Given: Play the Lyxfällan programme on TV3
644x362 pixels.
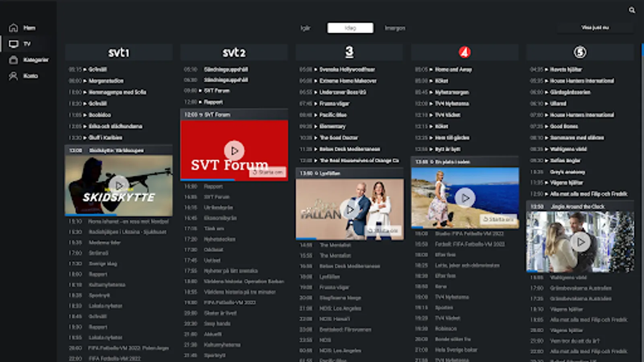Looking at the screenshot, I should 349,209.
